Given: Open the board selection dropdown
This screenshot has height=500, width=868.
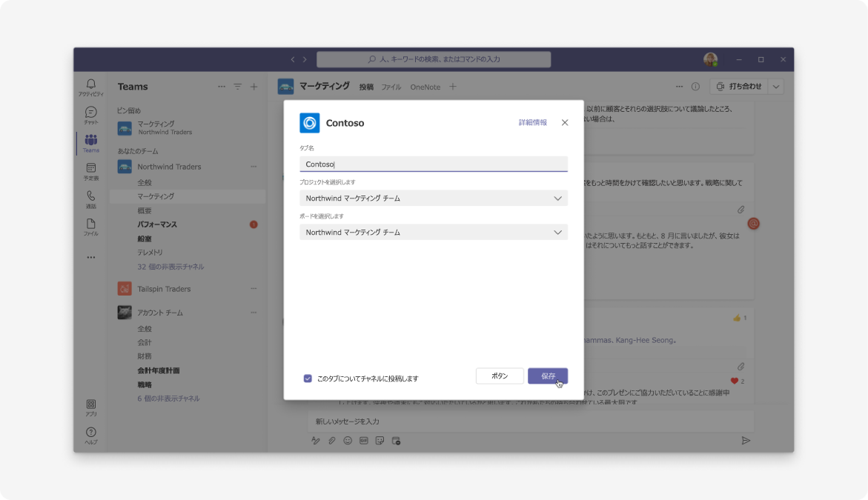Looking at the screenshot, I should [x=434, y=233].
